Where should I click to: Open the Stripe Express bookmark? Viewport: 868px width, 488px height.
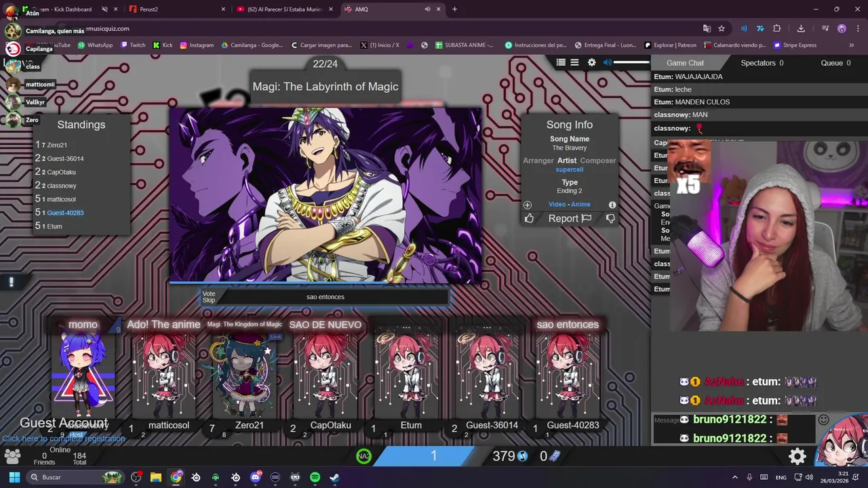pos(795,45)
